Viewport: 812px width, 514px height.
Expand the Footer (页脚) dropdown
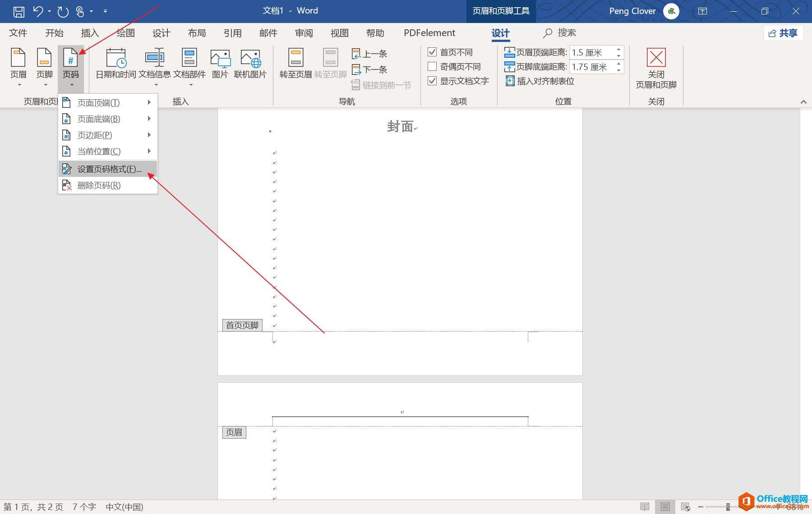coord(45,68)
